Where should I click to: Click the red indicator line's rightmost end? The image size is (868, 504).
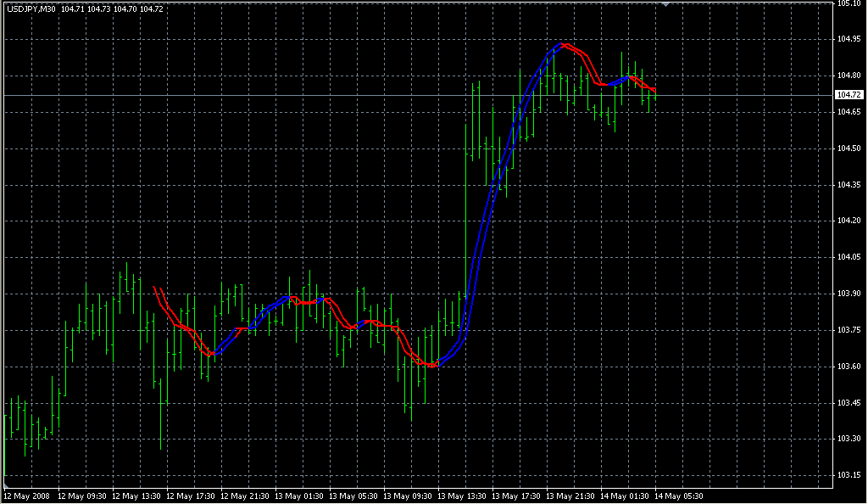coord(654,91)
